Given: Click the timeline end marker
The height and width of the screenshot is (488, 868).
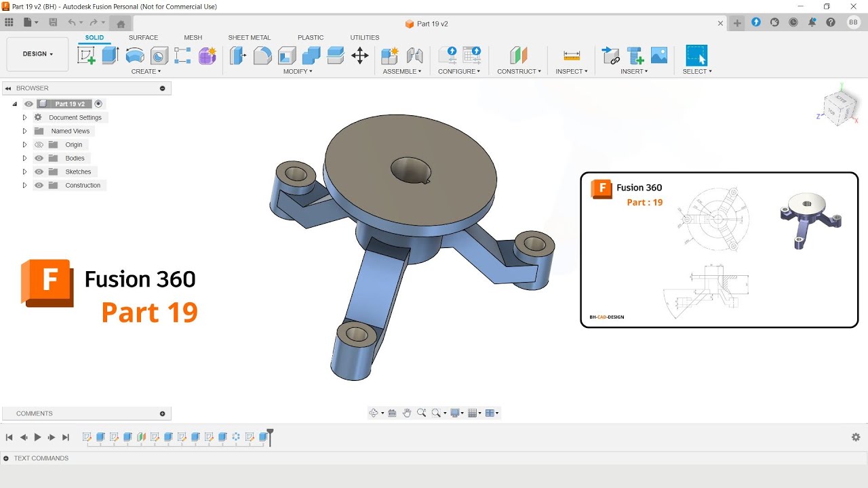Looking at the screenshot, I should coord(270,436).
